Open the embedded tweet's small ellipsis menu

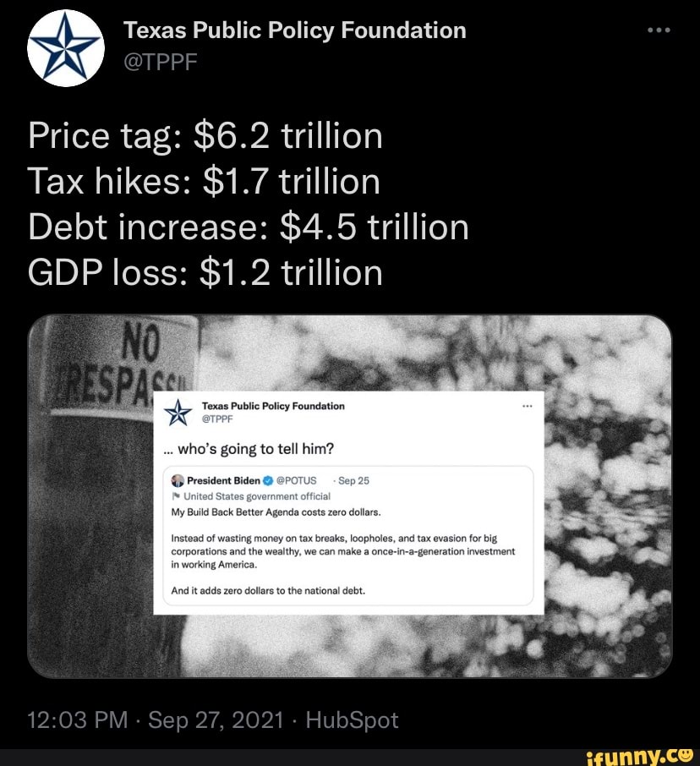point(528,406)
